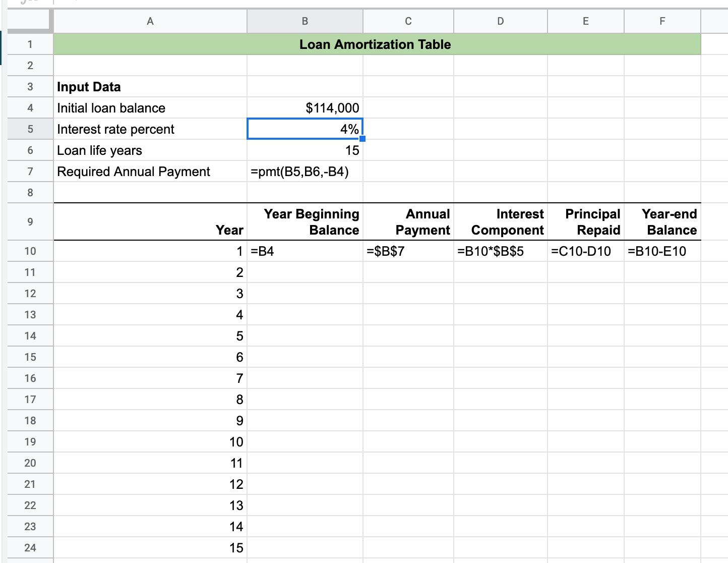728x563 pixels.
Task: Select row 1 header
Action: point(30,44)
